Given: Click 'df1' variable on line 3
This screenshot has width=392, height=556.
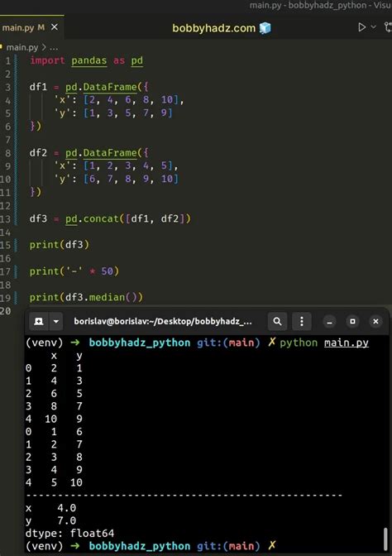Looking at the screenshot, I should [x=38, y=87].
